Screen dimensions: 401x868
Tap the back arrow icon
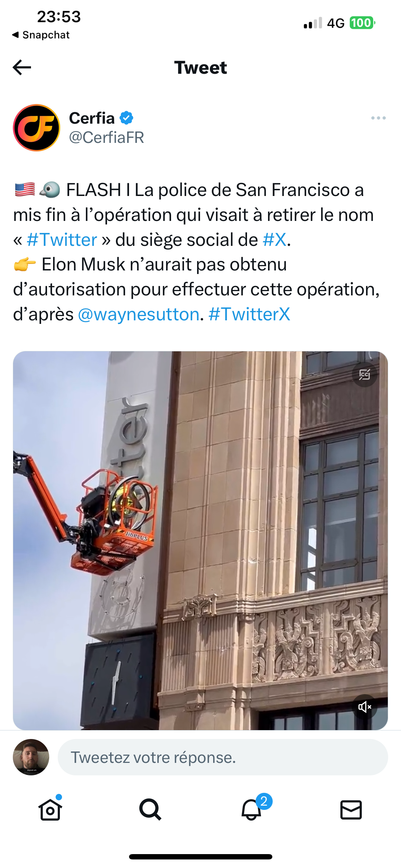pyautogui.click(x=22, y=67)
